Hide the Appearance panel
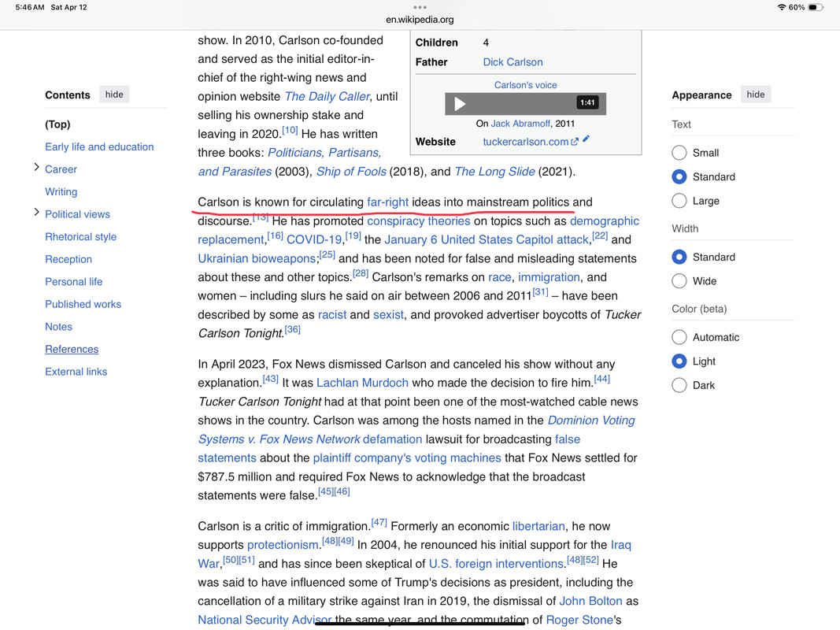 tap(756, 94)
